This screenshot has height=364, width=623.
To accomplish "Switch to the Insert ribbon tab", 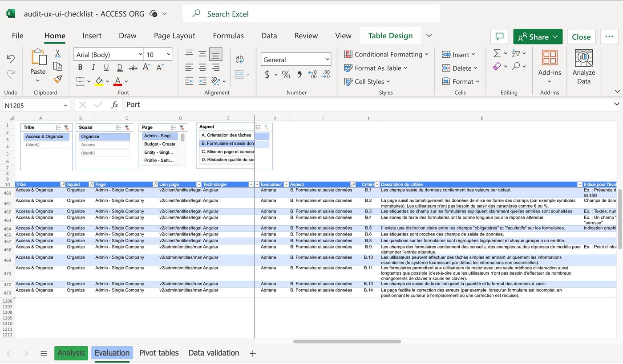I will (92, 36).
